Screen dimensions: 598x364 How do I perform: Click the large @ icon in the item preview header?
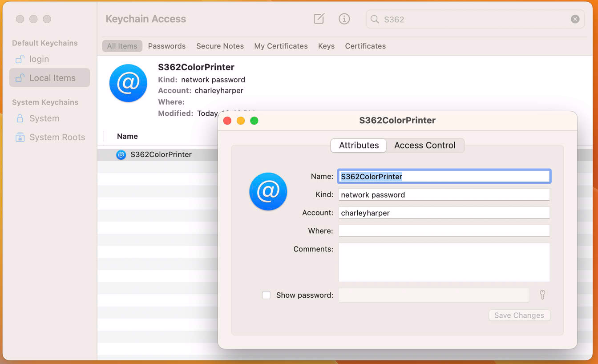point(128,83)
